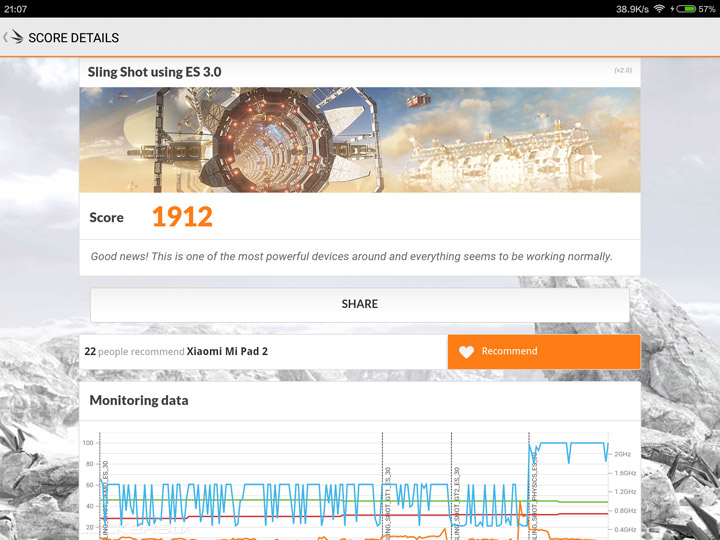This screenshot has height=540, width=720.
Task: Tap the back arrow beside the 3DMark logo
Action: click(5, 37)
